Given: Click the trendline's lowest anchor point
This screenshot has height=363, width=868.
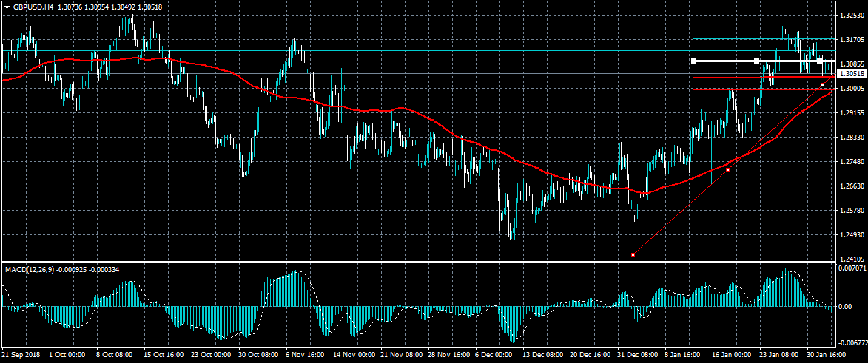Looking at the screenshot, I should click(633, 255).
